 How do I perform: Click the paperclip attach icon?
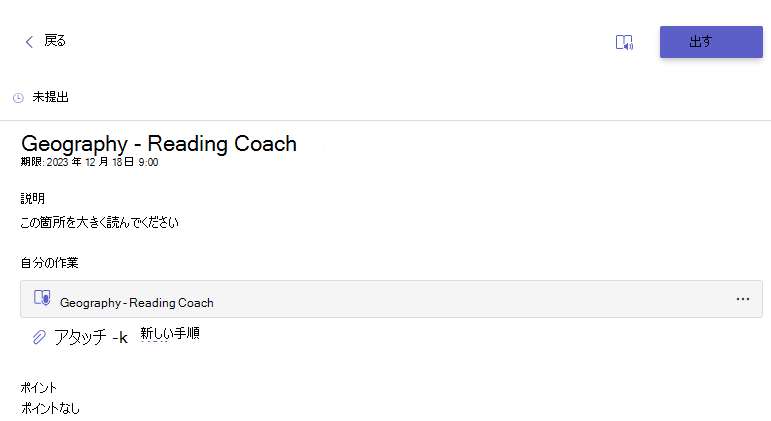click(x=39, y=337)
